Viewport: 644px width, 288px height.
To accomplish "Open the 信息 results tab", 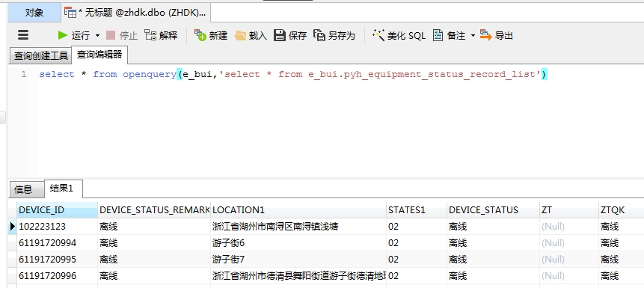I will [x=26, y=189].
